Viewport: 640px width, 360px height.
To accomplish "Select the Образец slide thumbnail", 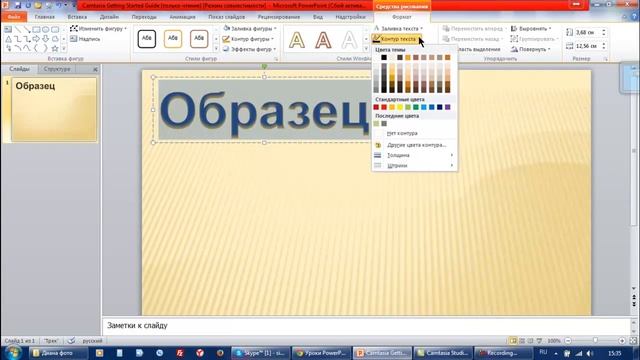I will (x=54, y=109).
